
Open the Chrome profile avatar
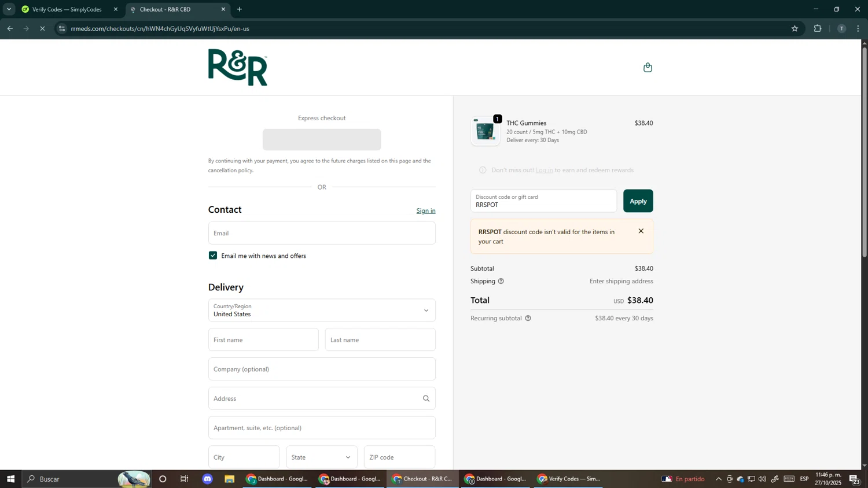click(x=841, y=28)
